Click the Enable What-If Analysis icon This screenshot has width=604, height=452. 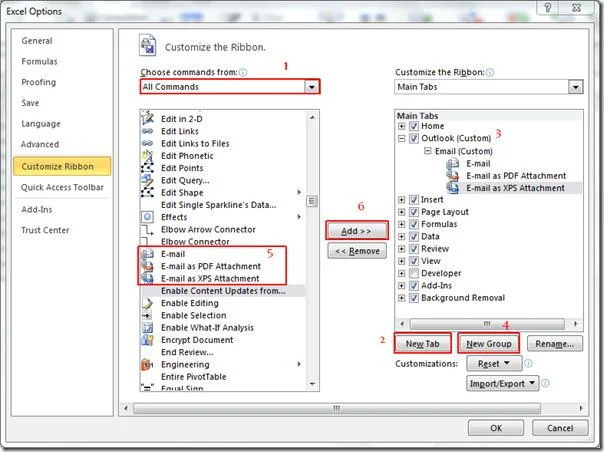click(147, 328)
